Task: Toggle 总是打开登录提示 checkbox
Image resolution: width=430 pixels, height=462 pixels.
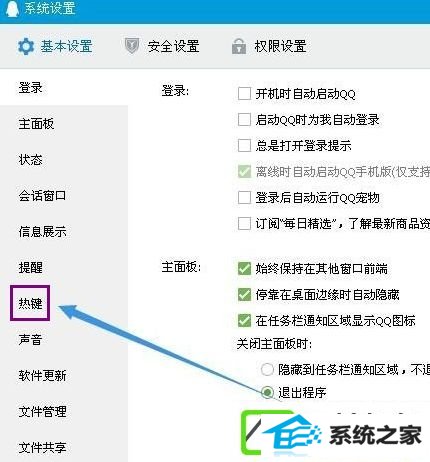Action: click(x=244, y=146)
